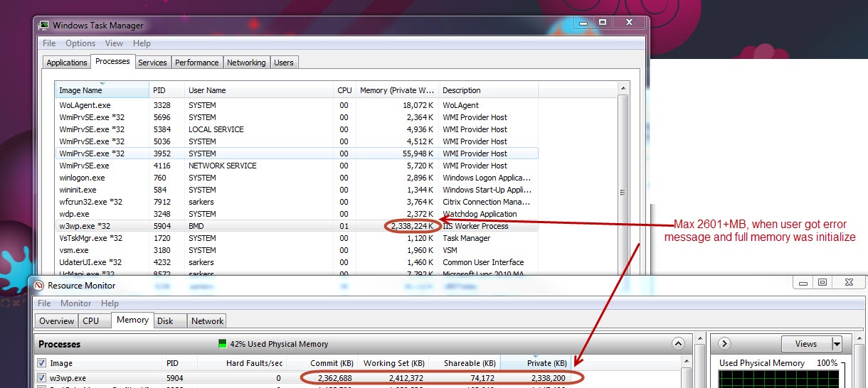This screenshot has height=388, width=868.
Task: Sort by the PID column in Task Manager
Action: tap(167, 90)
